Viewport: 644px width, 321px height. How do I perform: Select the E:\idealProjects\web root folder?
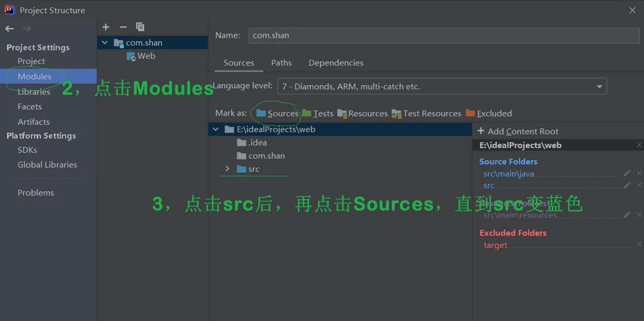(340, 129)
